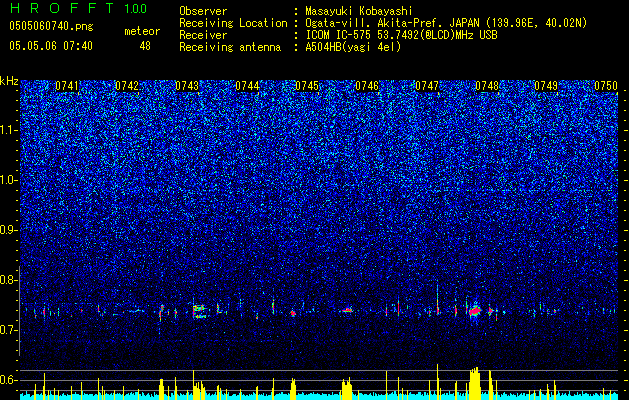Click the red echo blob near 0745

[293, 313]
